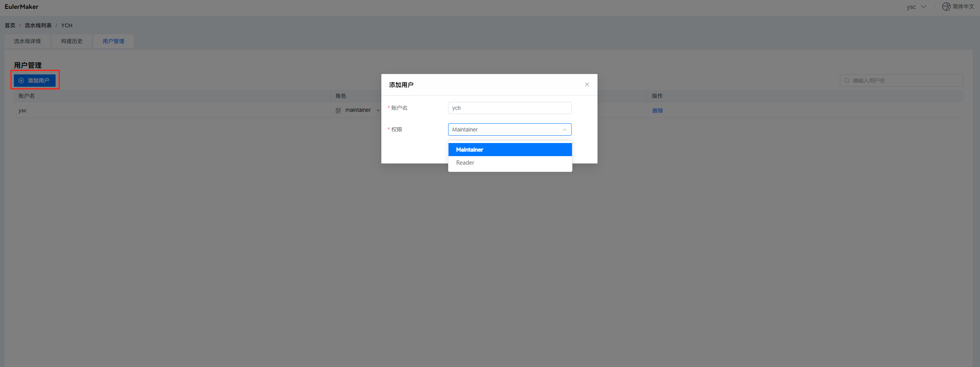The image size is (980, 367).
Task: Select the 用户管理 tab
Action: click(113, 41)
